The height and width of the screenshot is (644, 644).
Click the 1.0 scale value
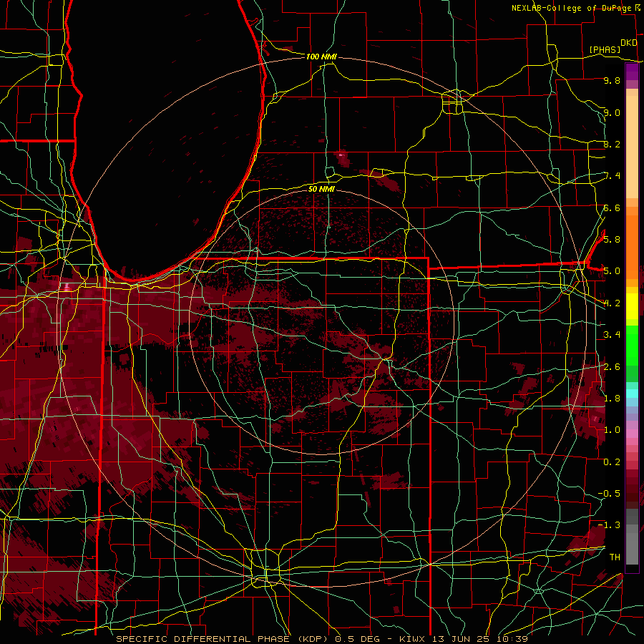pos(612,430)
